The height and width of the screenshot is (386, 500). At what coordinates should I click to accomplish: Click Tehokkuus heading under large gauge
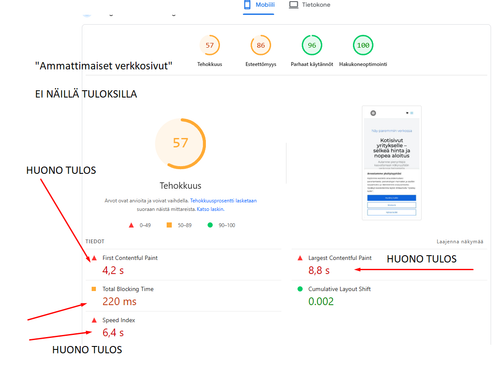pyautogui.click(x=180, y=186)
